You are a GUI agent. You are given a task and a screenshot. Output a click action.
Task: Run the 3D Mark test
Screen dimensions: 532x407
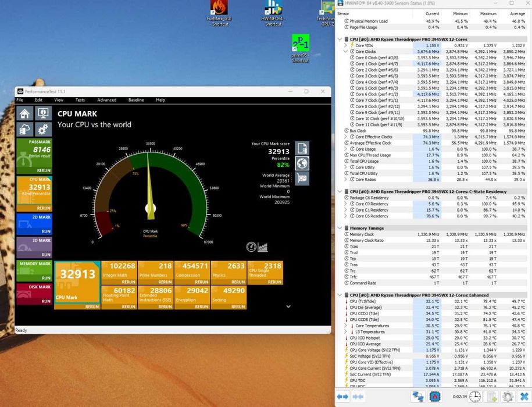coord(46,255)
